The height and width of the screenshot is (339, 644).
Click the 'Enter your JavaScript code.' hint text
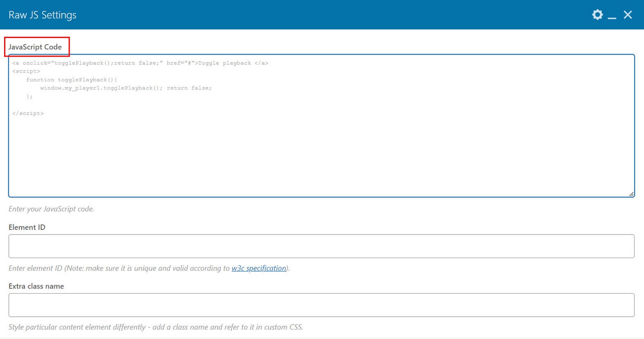(x=51, y=209)
